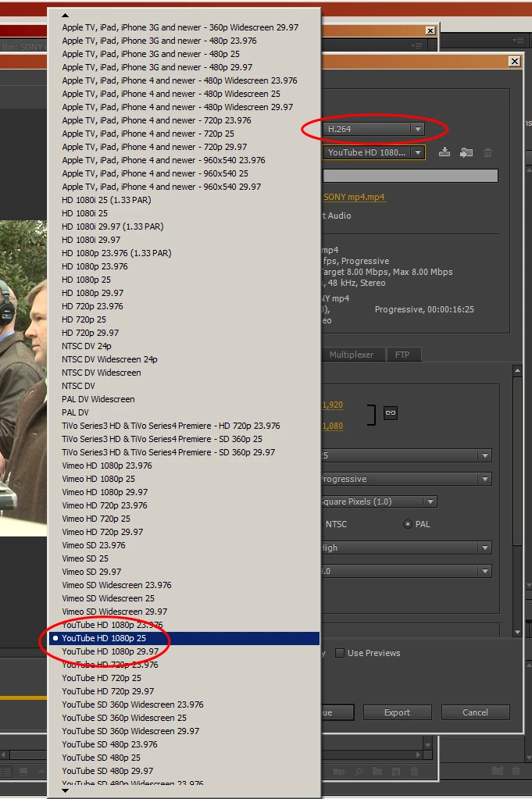Select the PAL radio button
Screen dimensions: 532x799
click(x=408, y=524)
